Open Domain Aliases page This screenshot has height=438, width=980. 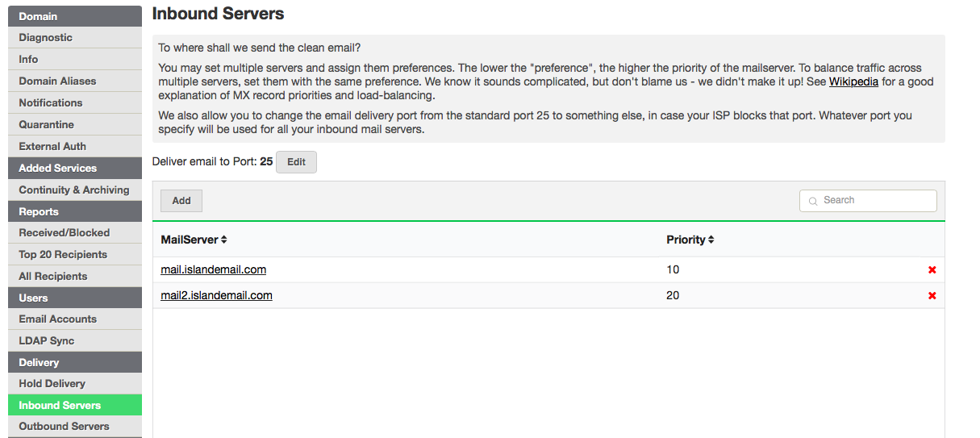pos(75,81)
